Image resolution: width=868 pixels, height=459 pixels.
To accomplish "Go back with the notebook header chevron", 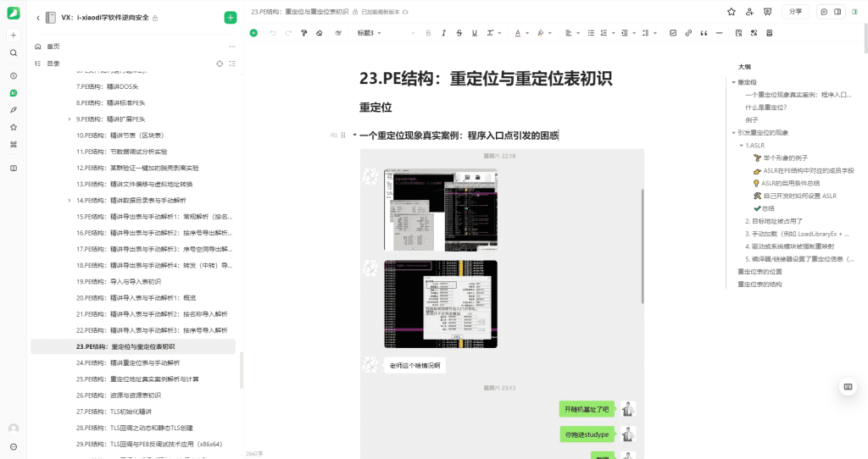I will (37, 18).
